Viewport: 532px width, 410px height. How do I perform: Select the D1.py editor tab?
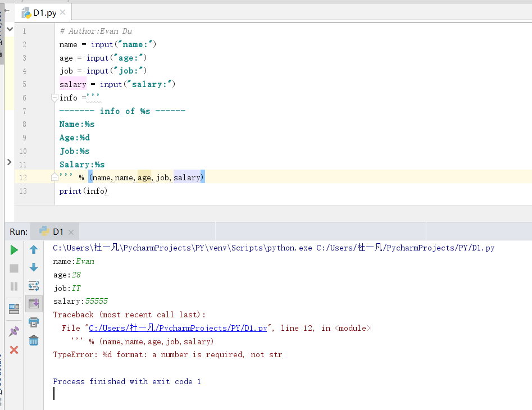coord(44,13)
